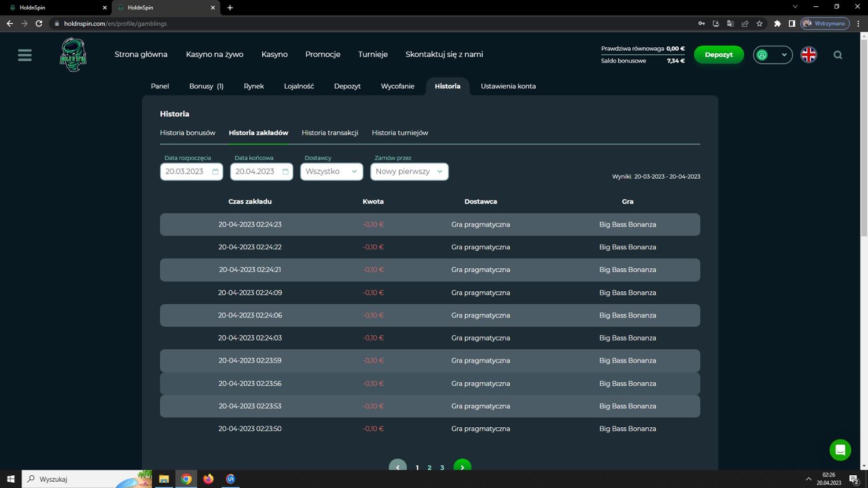Switch to the first HoldnSpin browser tab
This screenshot has width=868, height=488.
click(x=55, y=8)
